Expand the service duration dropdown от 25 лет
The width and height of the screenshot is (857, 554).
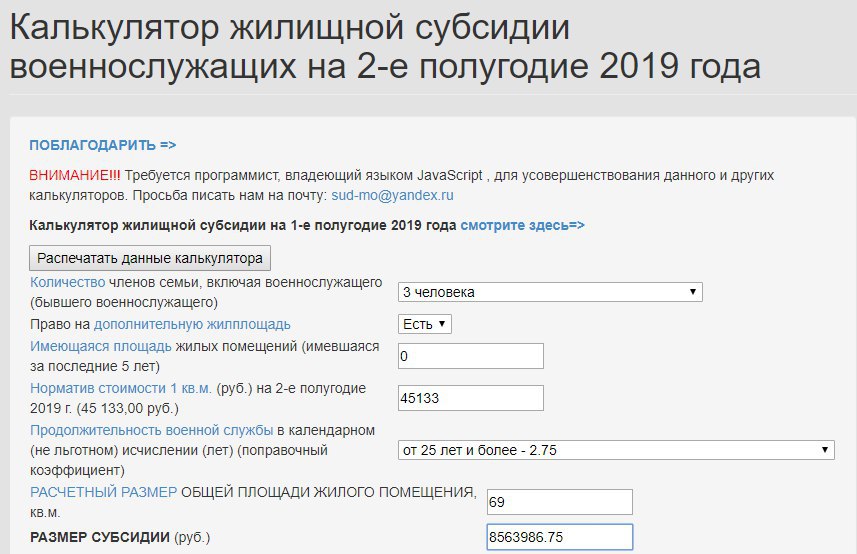coord(616,450)
